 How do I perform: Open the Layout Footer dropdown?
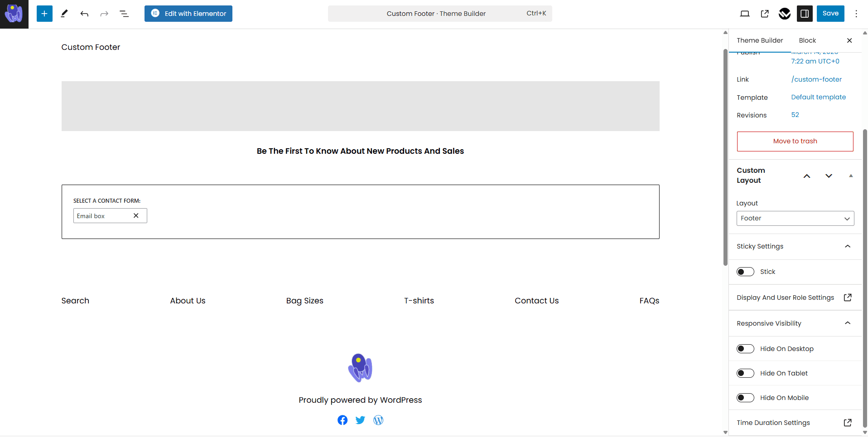[795, 218]
